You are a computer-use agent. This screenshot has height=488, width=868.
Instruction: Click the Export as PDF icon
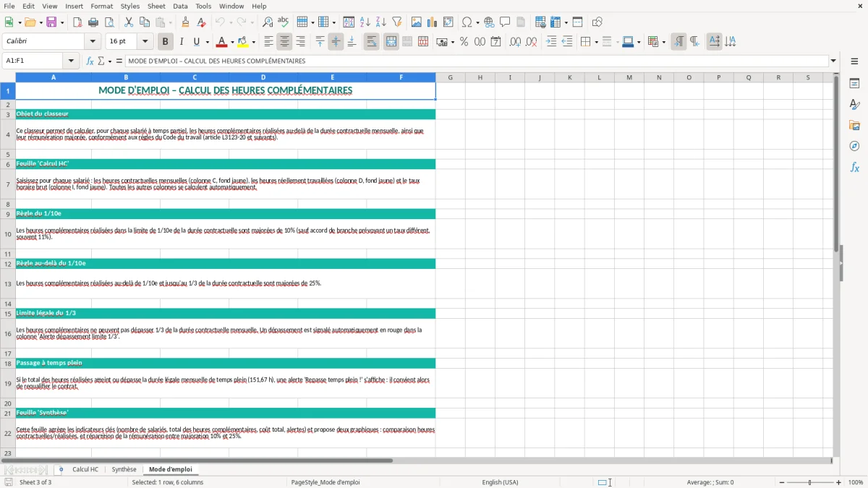pos(77,22)
